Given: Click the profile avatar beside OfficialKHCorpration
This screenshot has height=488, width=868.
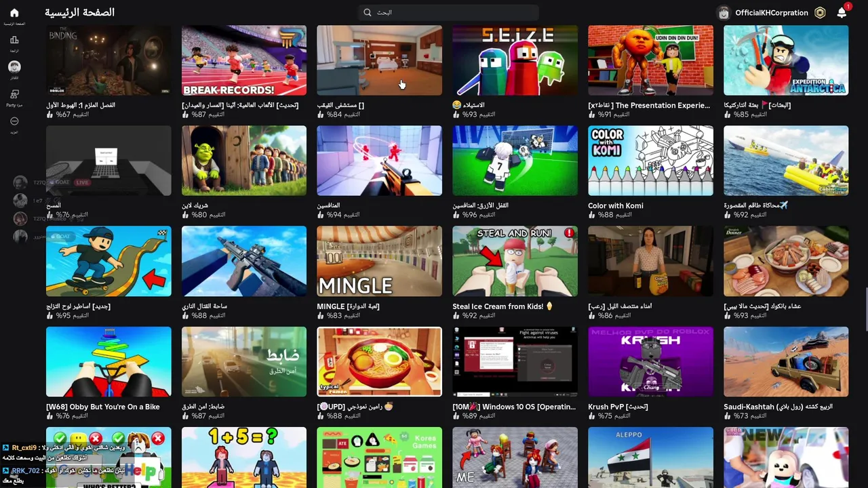Looking at the screenshot, I should [x=724, y=12].
